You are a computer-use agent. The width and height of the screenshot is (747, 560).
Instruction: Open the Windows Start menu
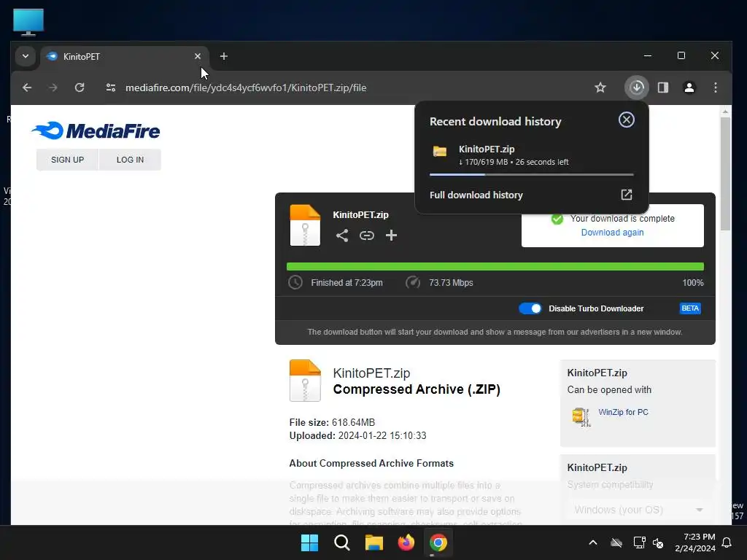tap(309, 542)
